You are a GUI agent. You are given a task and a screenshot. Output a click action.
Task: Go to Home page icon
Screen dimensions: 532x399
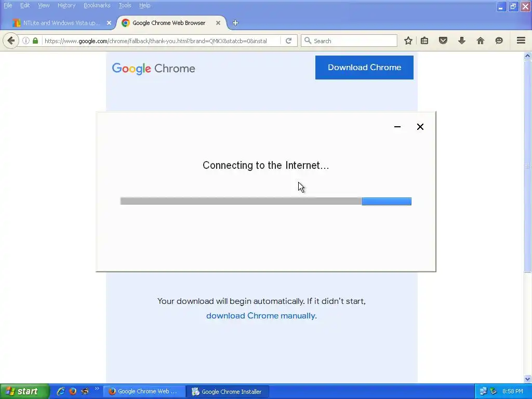coord(481,41)
